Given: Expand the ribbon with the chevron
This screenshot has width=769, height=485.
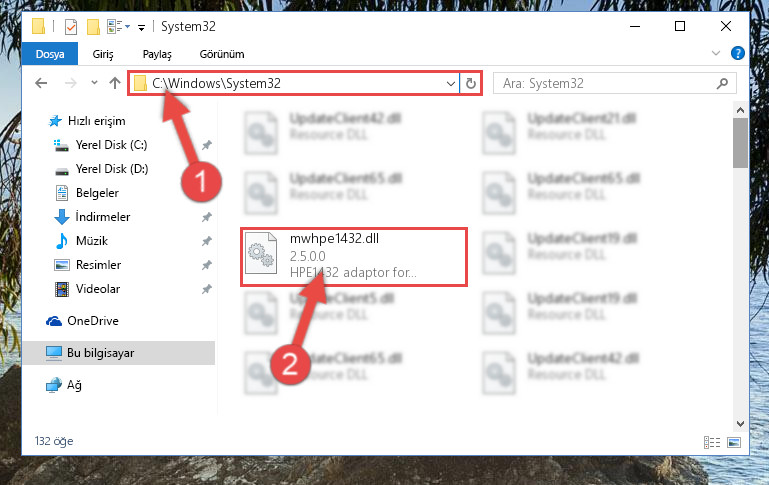Looking at the screenshot, I should [716, 53].
